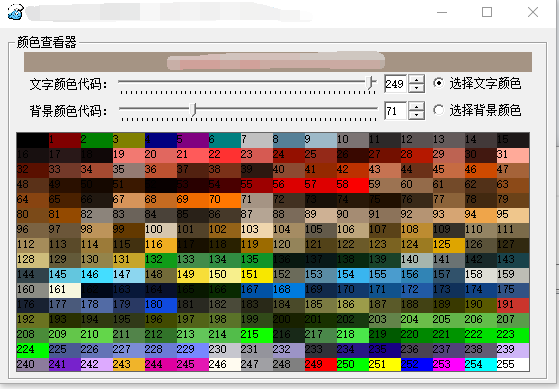
Task: Select the 选择文字颜色 radio button
Action: [x=439, y=83]
